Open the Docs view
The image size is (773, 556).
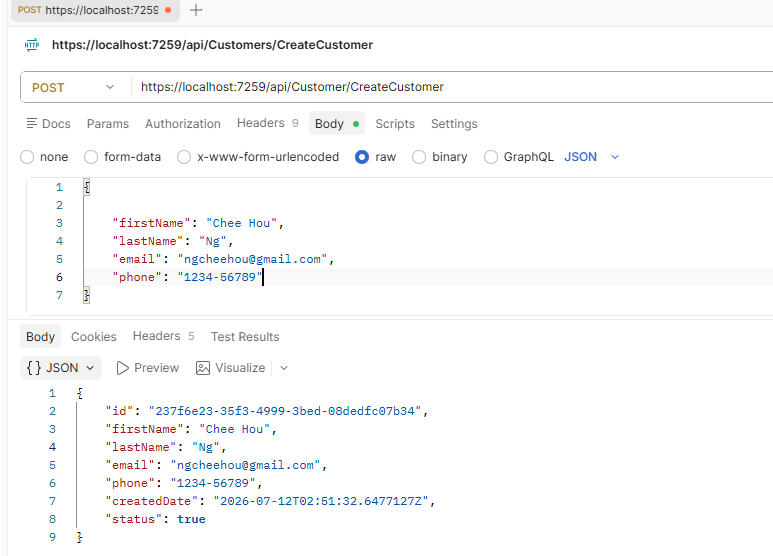coord(48,124)
